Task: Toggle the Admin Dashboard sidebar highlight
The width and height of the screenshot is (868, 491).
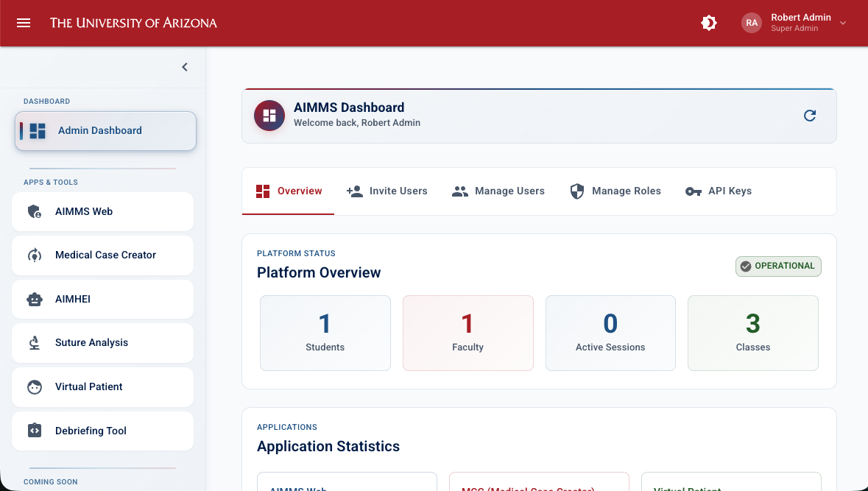Action: (x=105, y=130)
